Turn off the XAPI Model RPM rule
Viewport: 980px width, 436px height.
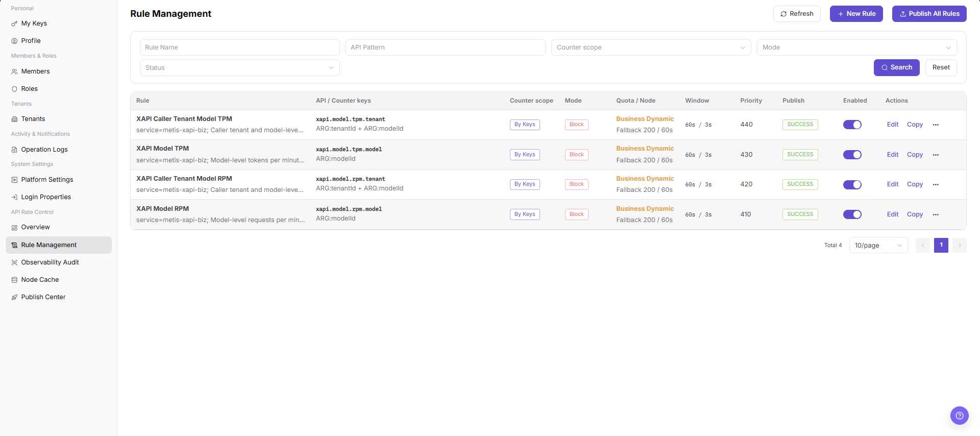pos(852,214)
